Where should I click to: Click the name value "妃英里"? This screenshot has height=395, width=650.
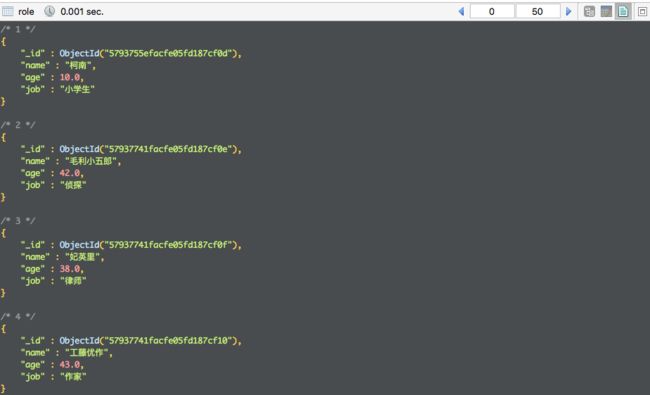(x=82, y=257)
